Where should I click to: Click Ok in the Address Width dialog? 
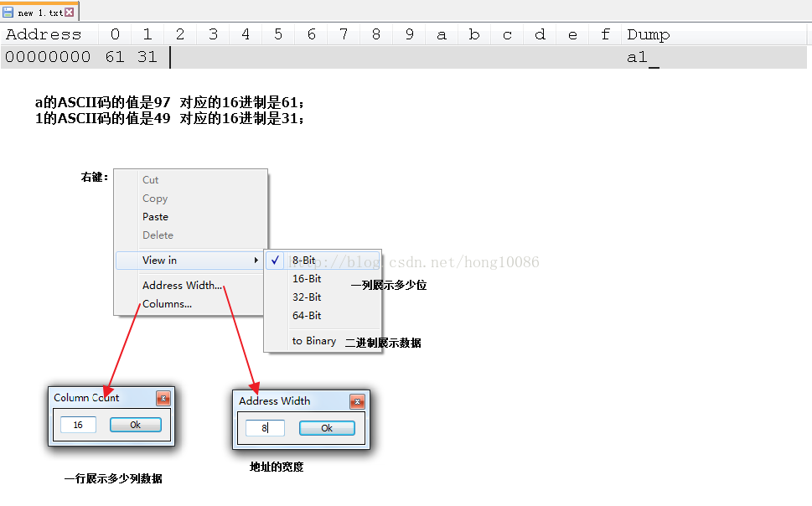tap(327, 428)
